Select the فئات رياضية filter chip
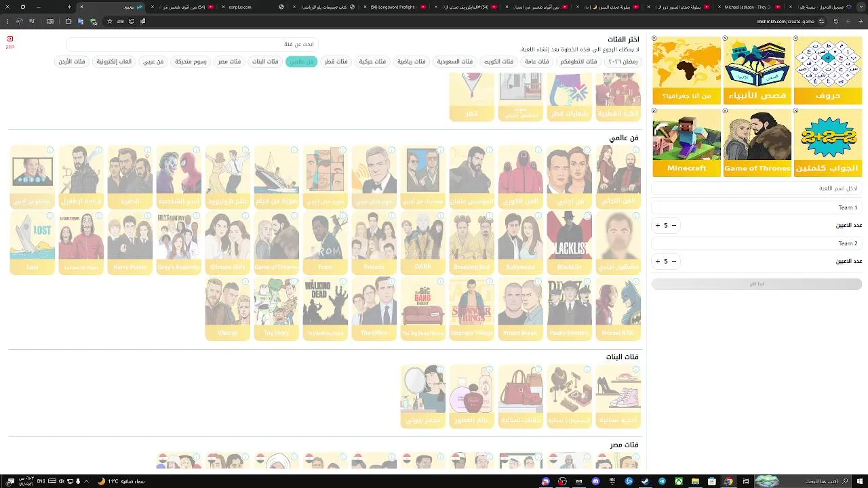Viewport: 868px width, 488px height. coord(411,62)
